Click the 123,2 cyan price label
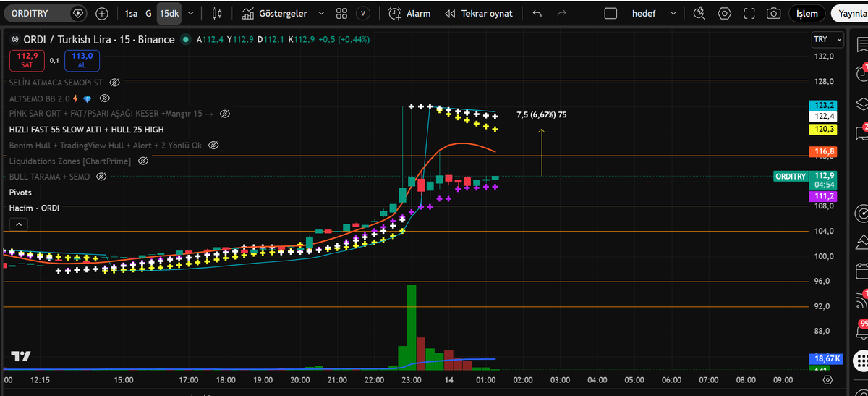The width and height of the screenshot is (868, 396). coord(825,105)
